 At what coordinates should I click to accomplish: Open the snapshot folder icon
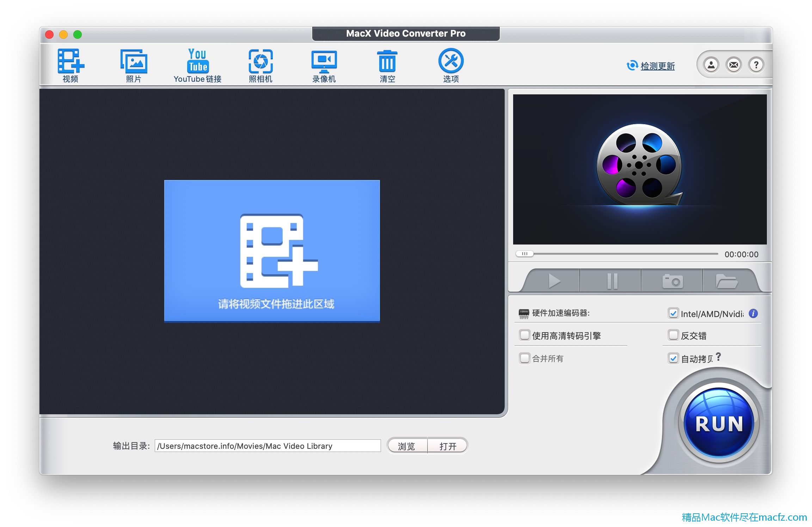[x=727, y=281]
